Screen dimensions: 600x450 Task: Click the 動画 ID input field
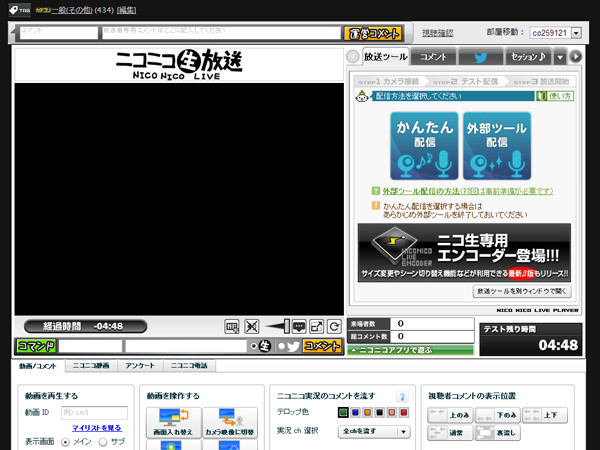point(94,412)
